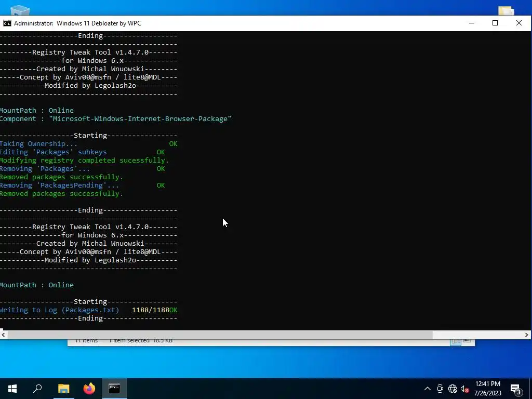This screenshot has height=399, width=532.
Task: Open the Meet Now tray icon
Action: pos(440,389)
